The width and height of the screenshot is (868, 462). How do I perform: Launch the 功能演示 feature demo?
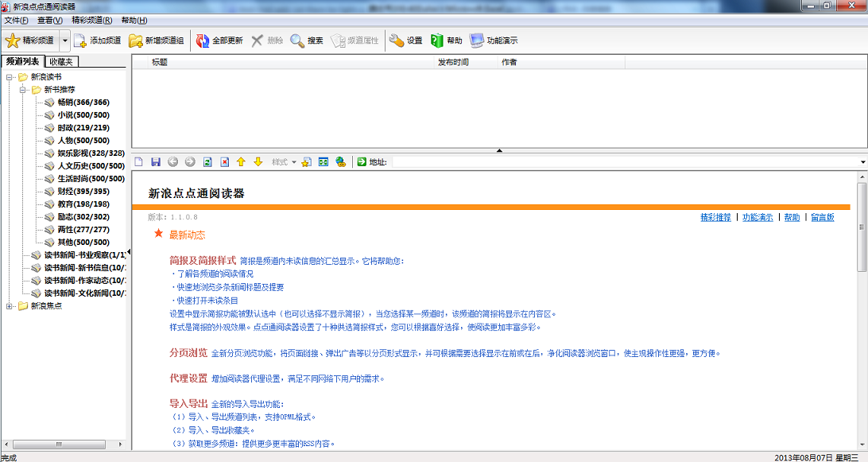click(x=494, y=41)
